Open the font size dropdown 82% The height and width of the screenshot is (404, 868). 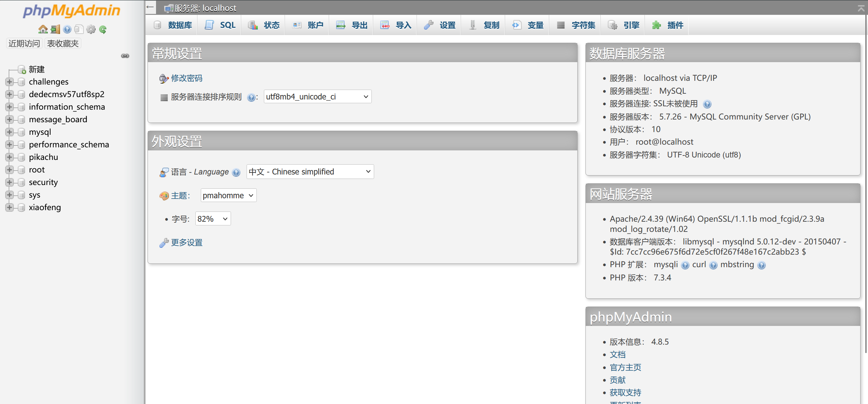(213, 219)
